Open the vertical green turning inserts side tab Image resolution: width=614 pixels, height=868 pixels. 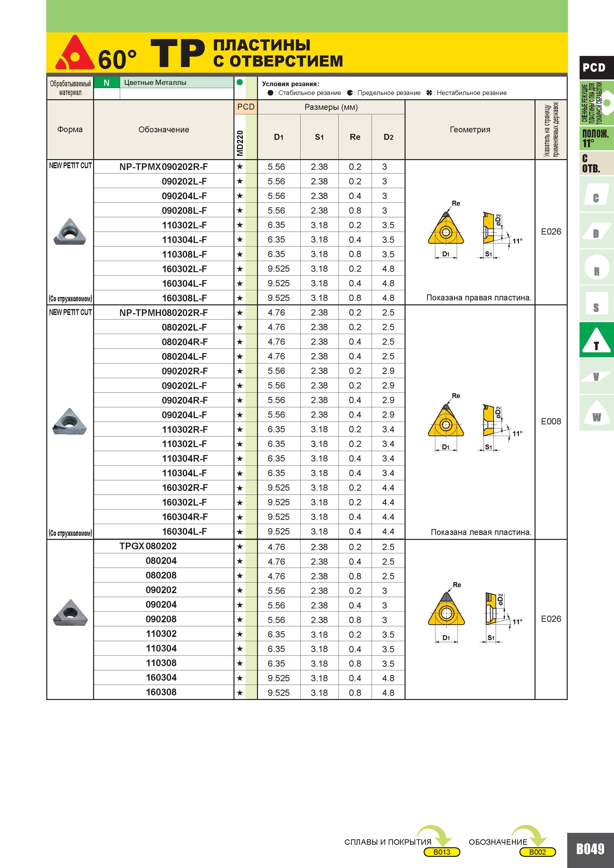point(597,103)
